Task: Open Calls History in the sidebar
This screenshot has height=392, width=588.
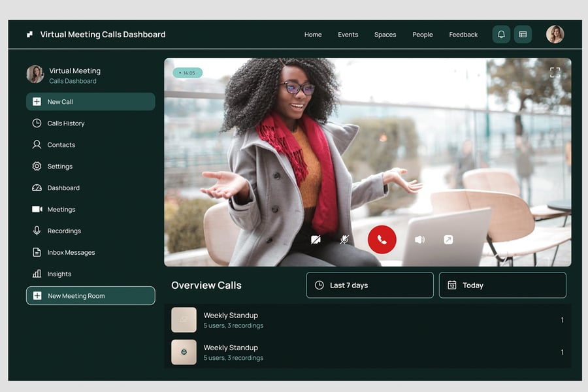Action: 65,123
